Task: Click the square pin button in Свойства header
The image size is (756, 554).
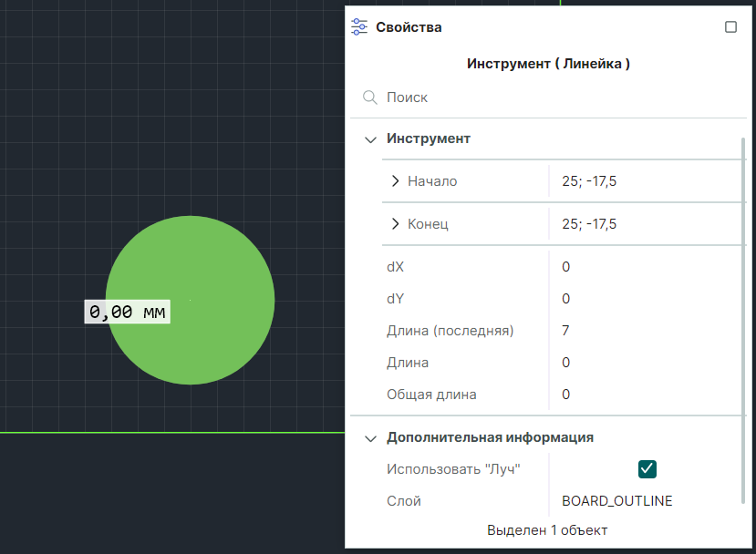Action: [730, 27]
